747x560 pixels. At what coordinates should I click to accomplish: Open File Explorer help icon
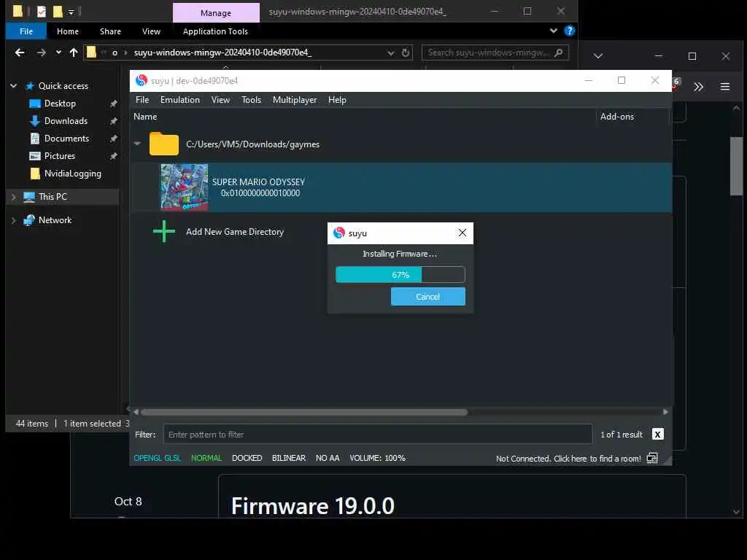pyautogui.click(x=569, y=31)
